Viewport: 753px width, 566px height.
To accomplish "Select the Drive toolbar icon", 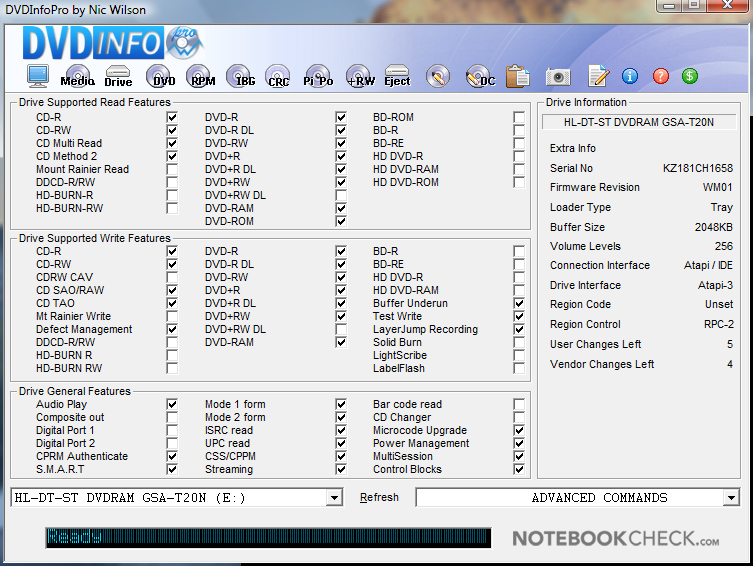I will [x=118, y=76].
